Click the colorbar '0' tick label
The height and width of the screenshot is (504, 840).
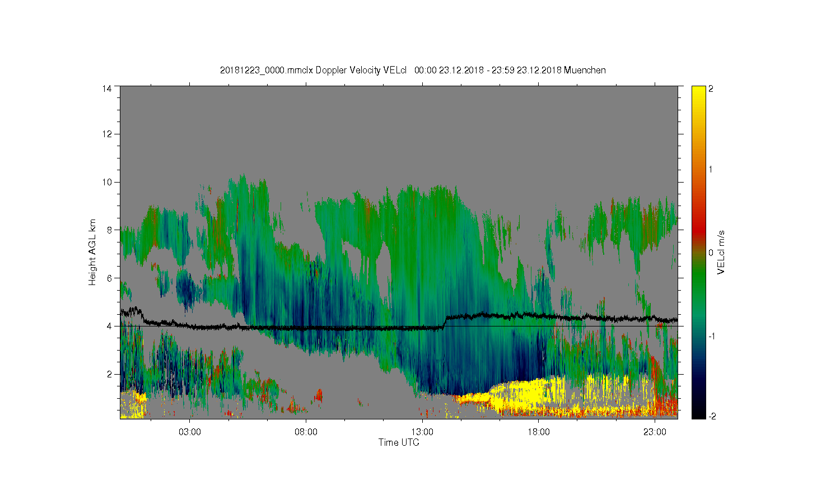(x=711, y=253)
